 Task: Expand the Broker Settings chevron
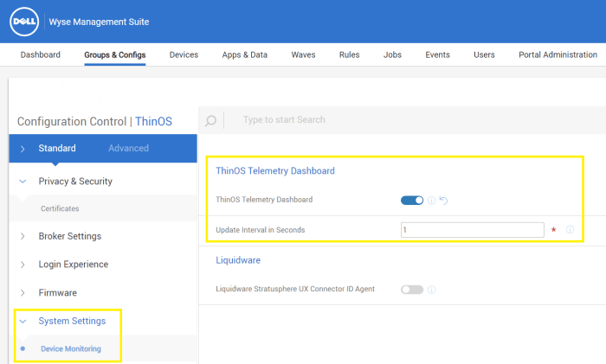point(23,236)
